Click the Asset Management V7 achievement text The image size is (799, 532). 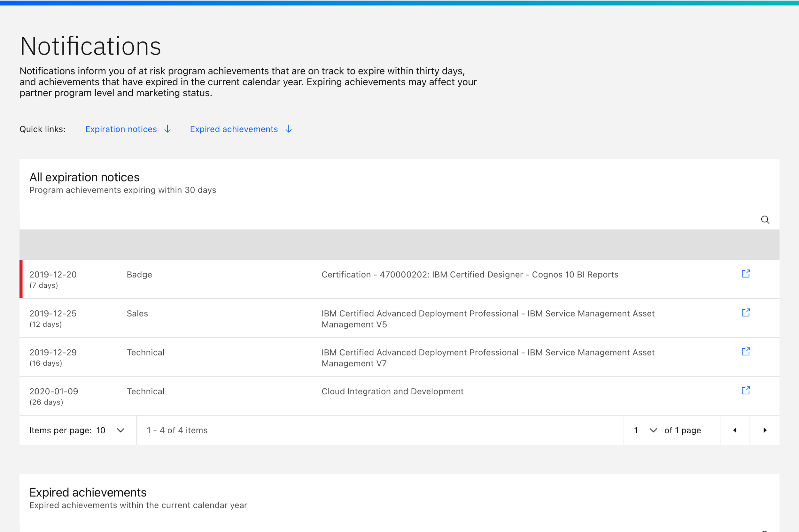[488, 358]
